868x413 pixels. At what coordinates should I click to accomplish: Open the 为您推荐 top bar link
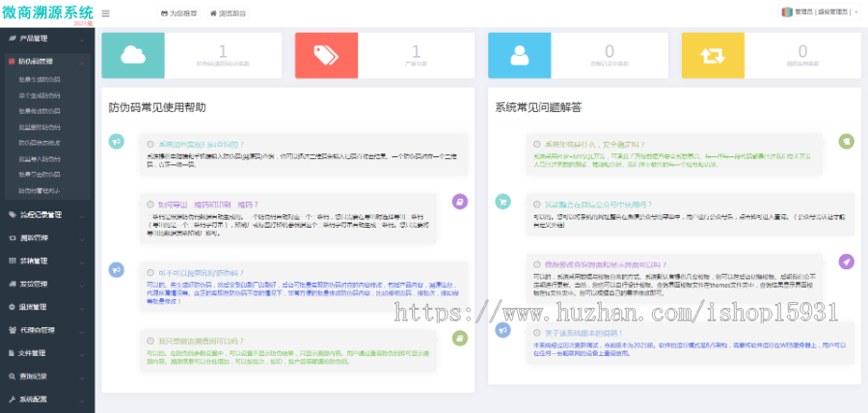[178, 14]
